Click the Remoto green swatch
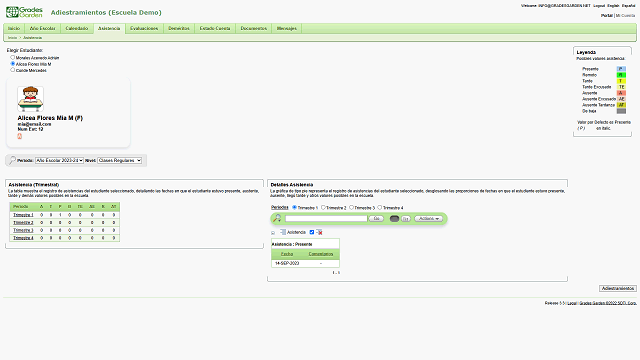 pyautogui.click(x=621, y=75)
